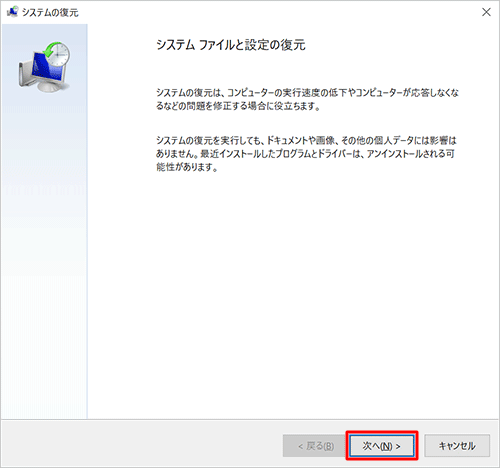This screenshot has width=500, height=468.
Task: Click the paragraph starting システムの復元を実行しても
Action: pyautogui.click(x=306, y=153)
